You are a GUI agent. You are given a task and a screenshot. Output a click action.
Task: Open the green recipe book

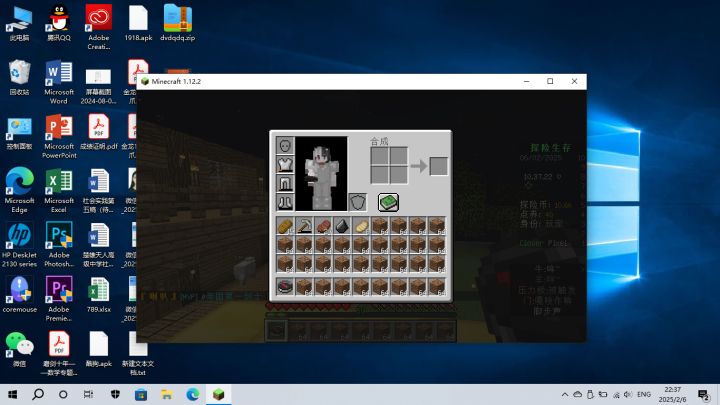coord(388,202)
